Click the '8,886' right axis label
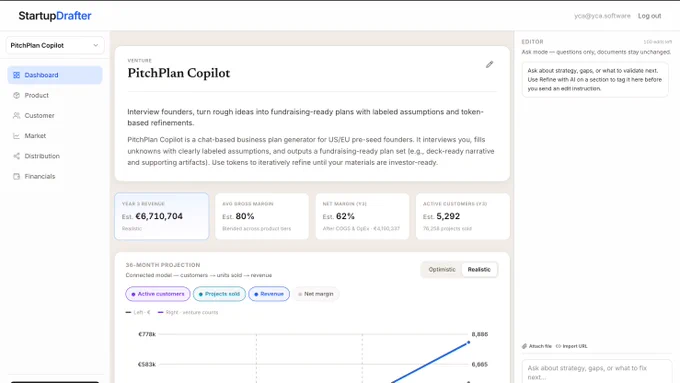Screen dimensions: 680x383 pyautogui.click(x=480, y=334)
